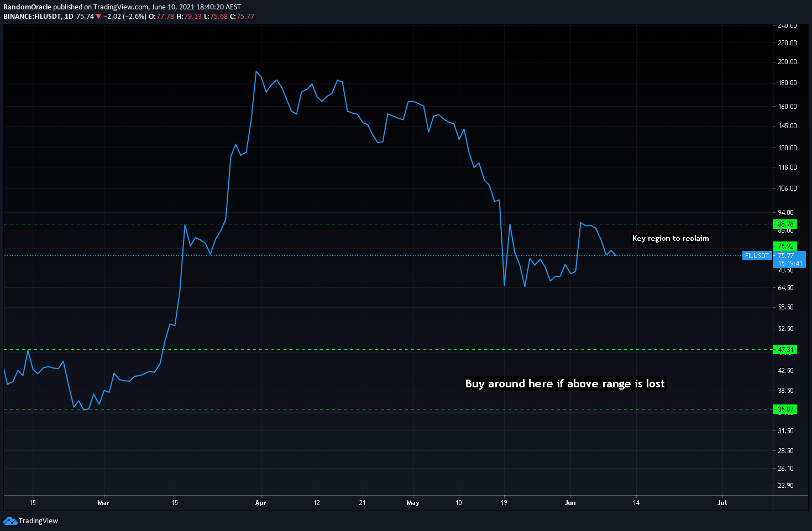Click the 130.00 price axis value
Screen dimensions: 812x531
[x=787, y=148]
